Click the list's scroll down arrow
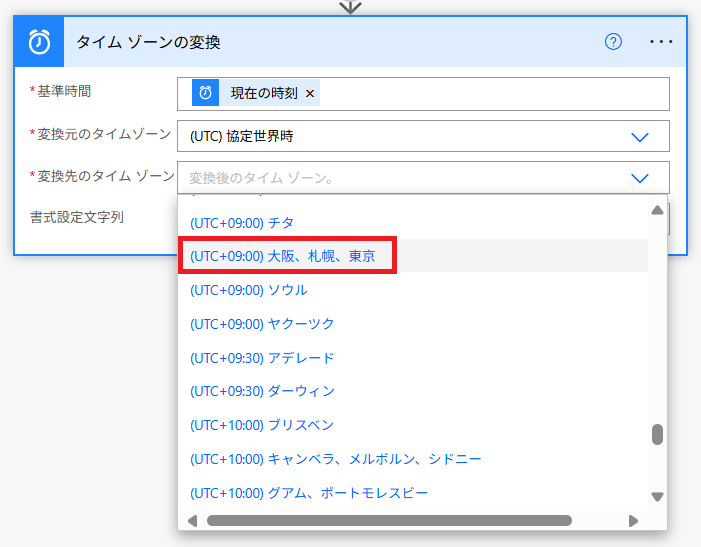Screen dimensions: 701x547 (x=657, y=496)
